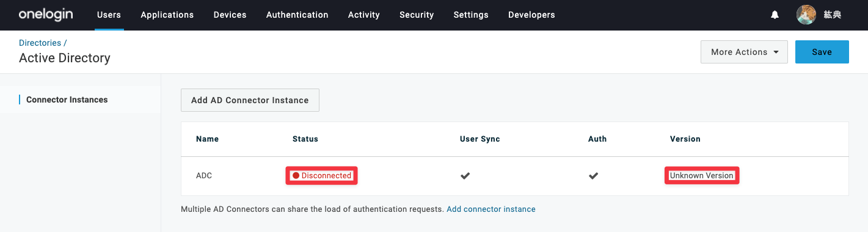Click the User Sync checkmark for ADC
Image resolution: width=868 pixels, height=232 pixels.
click(x=465, y=176)
